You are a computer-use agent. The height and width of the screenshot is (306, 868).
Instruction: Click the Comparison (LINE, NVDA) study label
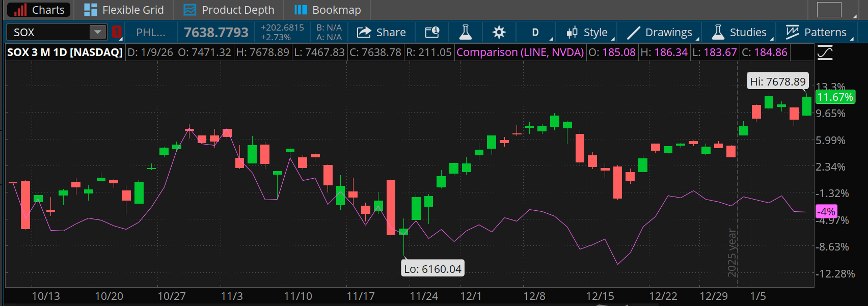point(520,52)
